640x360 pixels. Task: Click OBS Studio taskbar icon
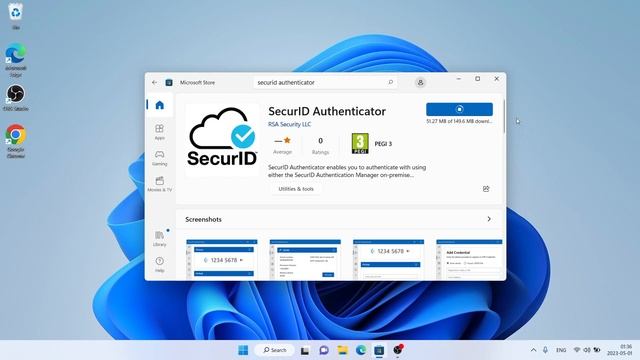(398, 350)
